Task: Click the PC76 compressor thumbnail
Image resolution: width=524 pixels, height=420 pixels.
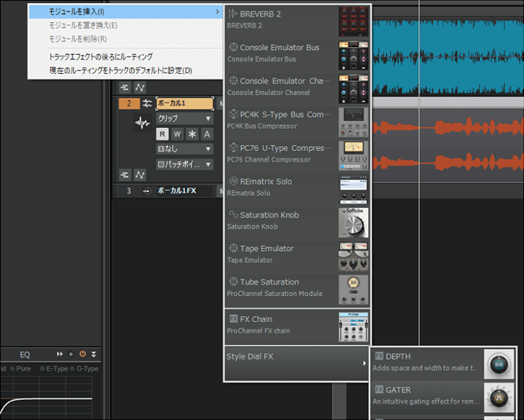Action: click(x=354, y=156)
